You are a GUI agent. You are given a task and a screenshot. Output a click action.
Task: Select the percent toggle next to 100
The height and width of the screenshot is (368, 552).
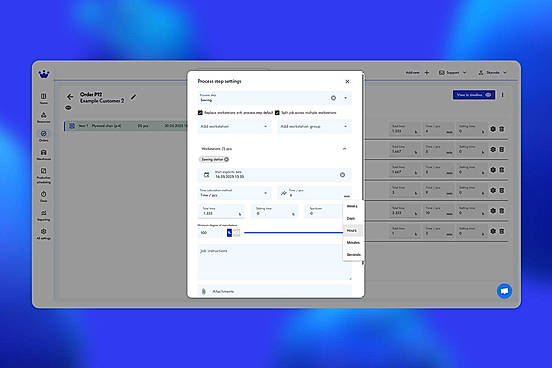tap(229, 233)
